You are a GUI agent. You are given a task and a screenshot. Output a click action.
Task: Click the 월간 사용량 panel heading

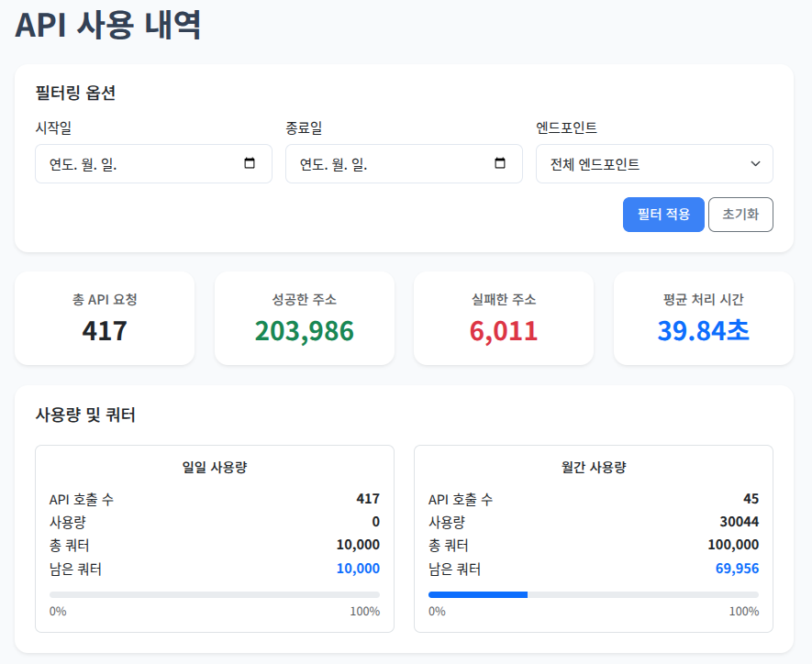[594, 467]
